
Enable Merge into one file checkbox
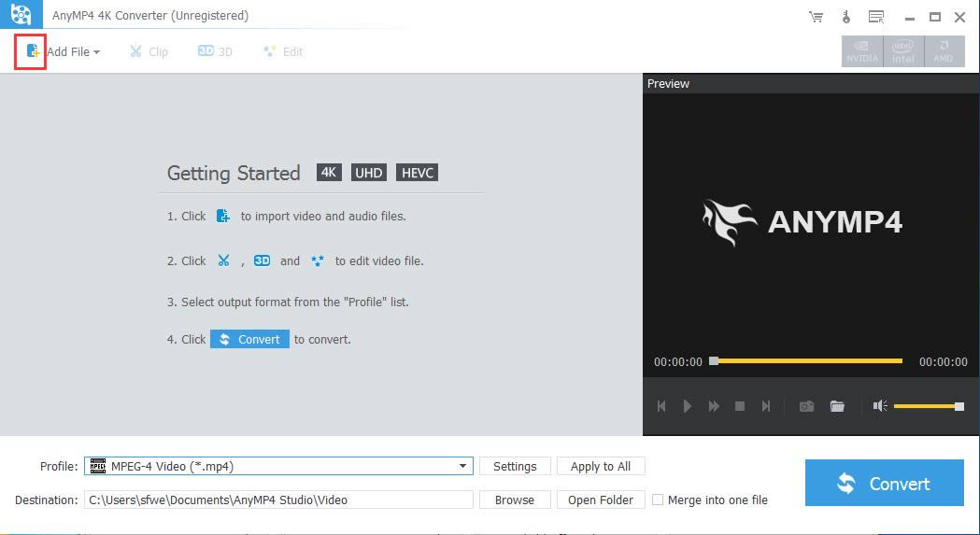(658, 500)
